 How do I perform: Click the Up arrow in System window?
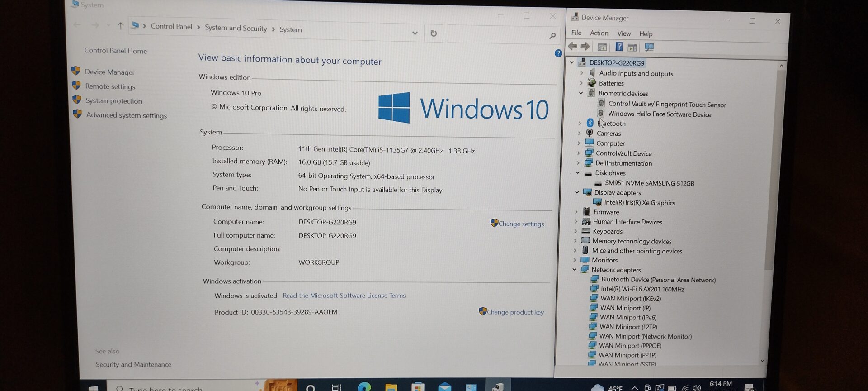tap(120, 26)
